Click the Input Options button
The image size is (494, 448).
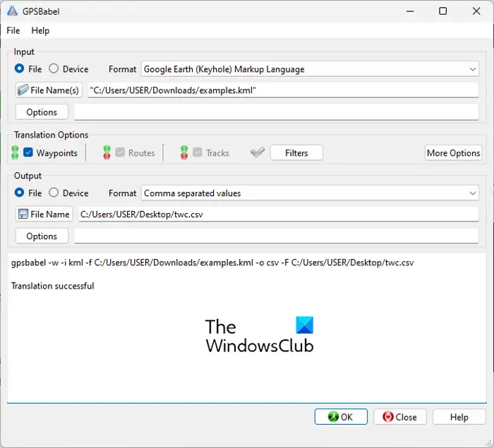point(42,112)
